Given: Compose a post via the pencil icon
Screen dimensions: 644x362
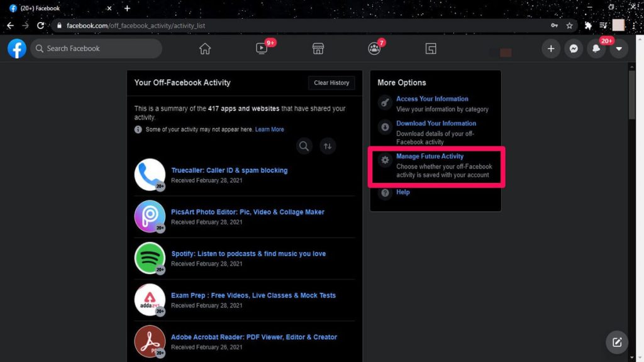Looking at the screenshot, I should pos(616,342).
